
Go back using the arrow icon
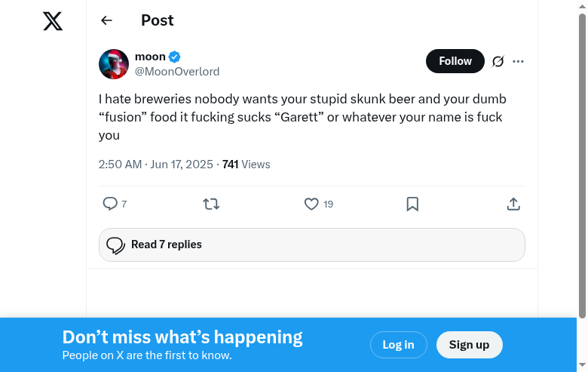tap(106, 21)
